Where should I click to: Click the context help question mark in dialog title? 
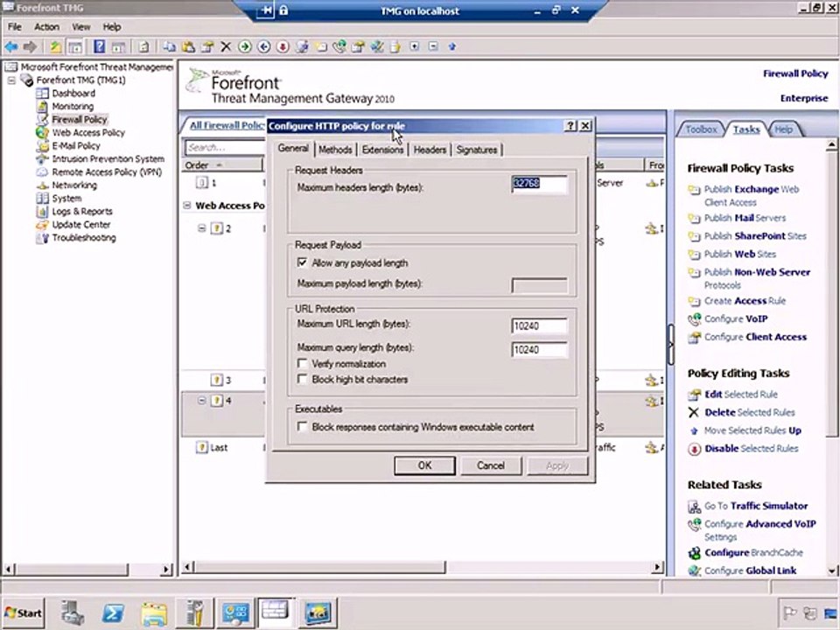[x=570, y=125]
